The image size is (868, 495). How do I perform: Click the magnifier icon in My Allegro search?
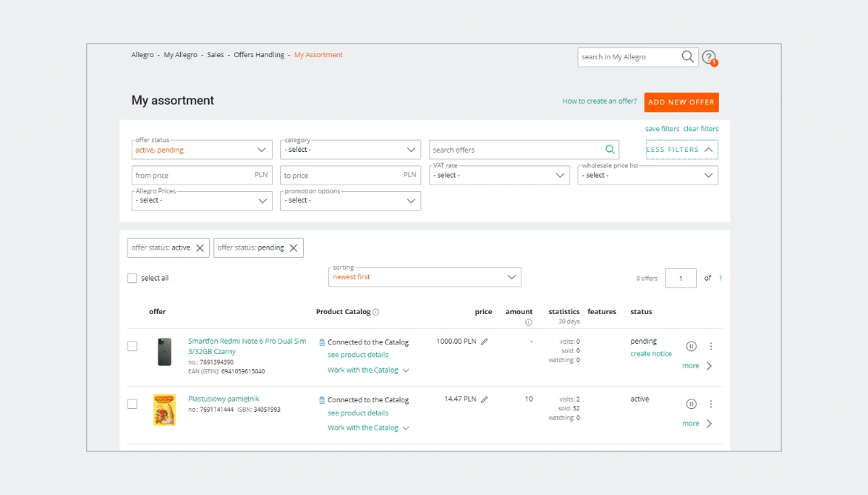[687, 56]
